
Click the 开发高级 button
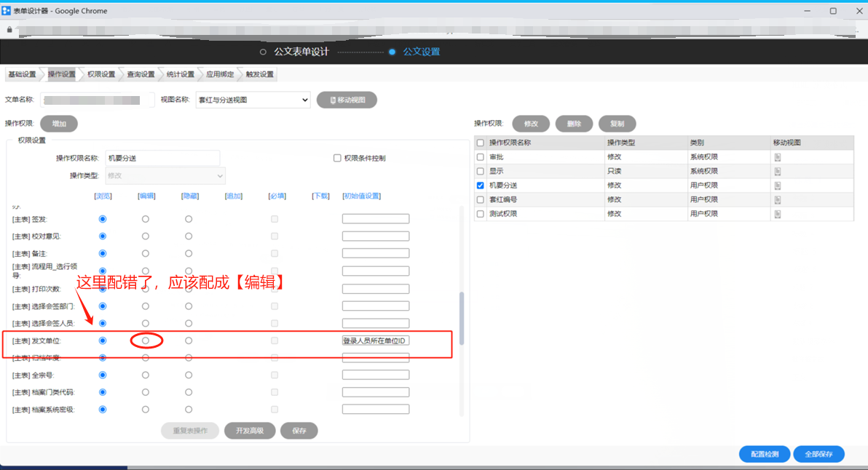coord(250,431)
